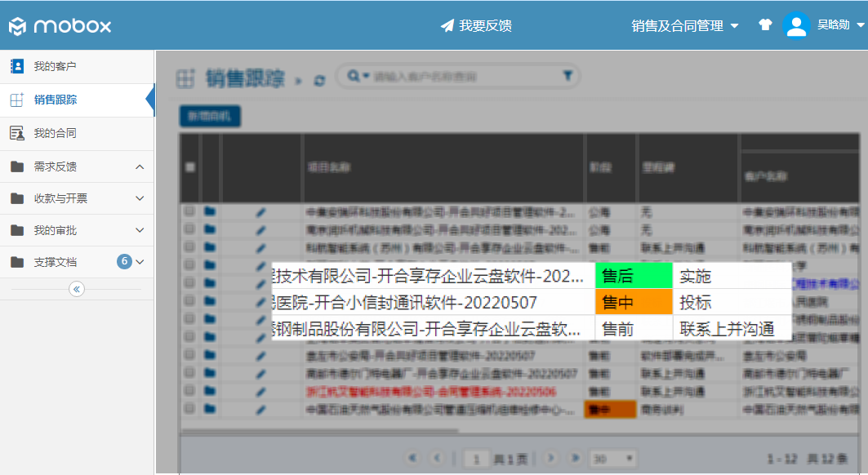Click the T-shirt theme icon in header
This screenshot has width=868, height=475.
point(764,25)
